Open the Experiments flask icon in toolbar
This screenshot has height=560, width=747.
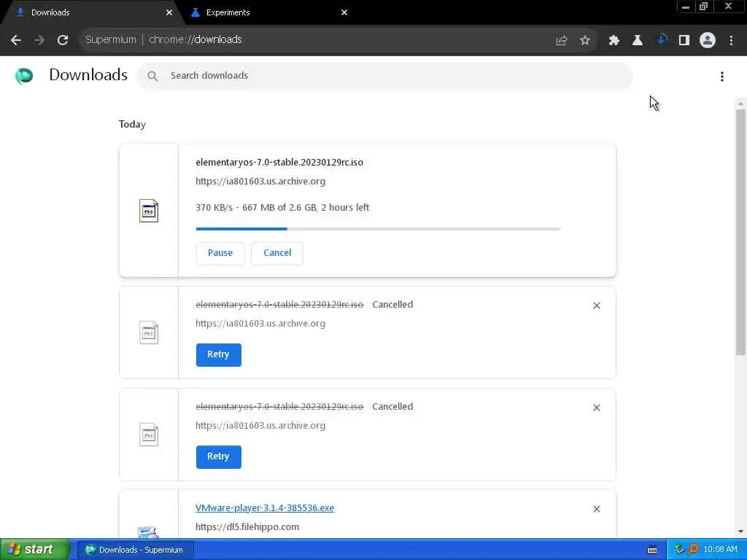point(638,41)
